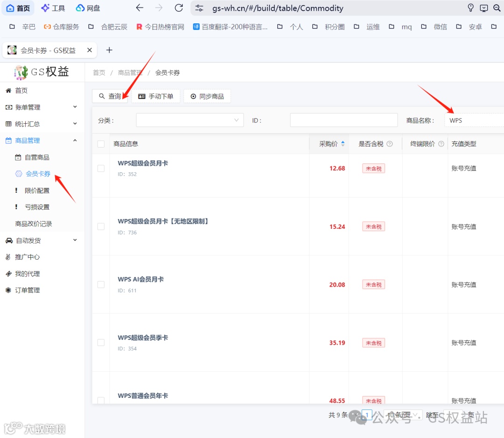
Task: Check the WPS普通会员年卡 row checkbox
Action: [x=101, y=400]
